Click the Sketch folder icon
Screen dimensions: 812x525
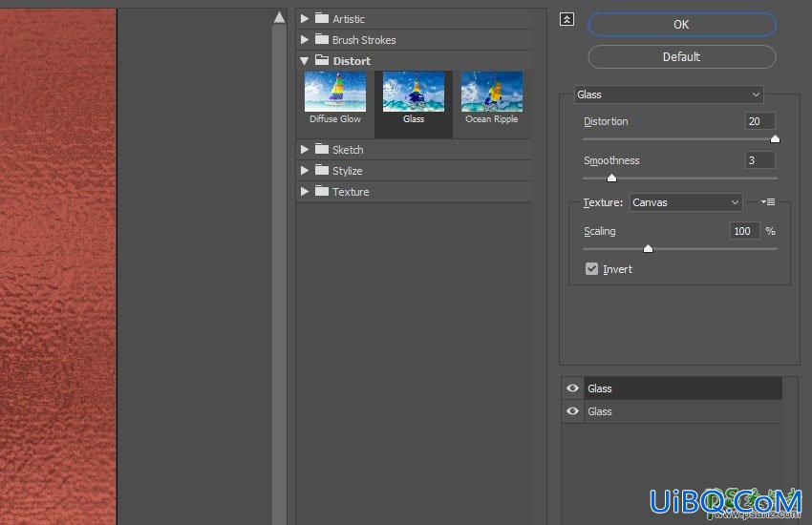click(322, 149)
